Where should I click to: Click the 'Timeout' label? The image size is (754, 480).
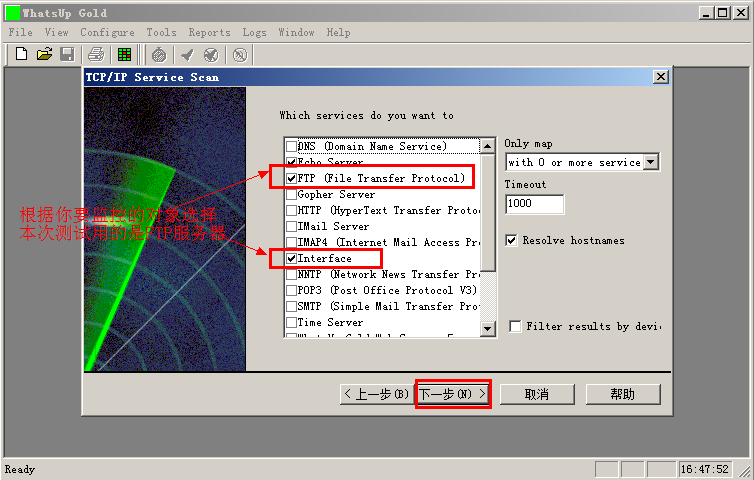click(525, 184)
